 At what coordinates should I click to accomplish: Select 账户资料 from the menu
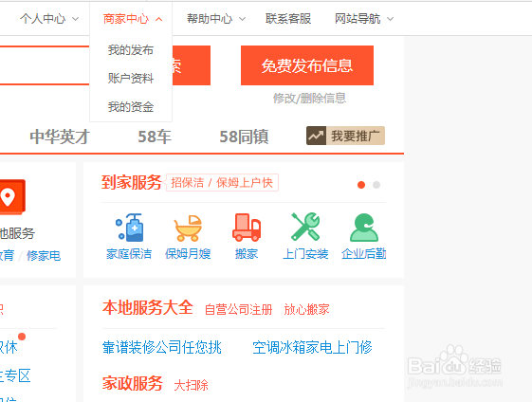pyautogui.click(x=131, y=79)
